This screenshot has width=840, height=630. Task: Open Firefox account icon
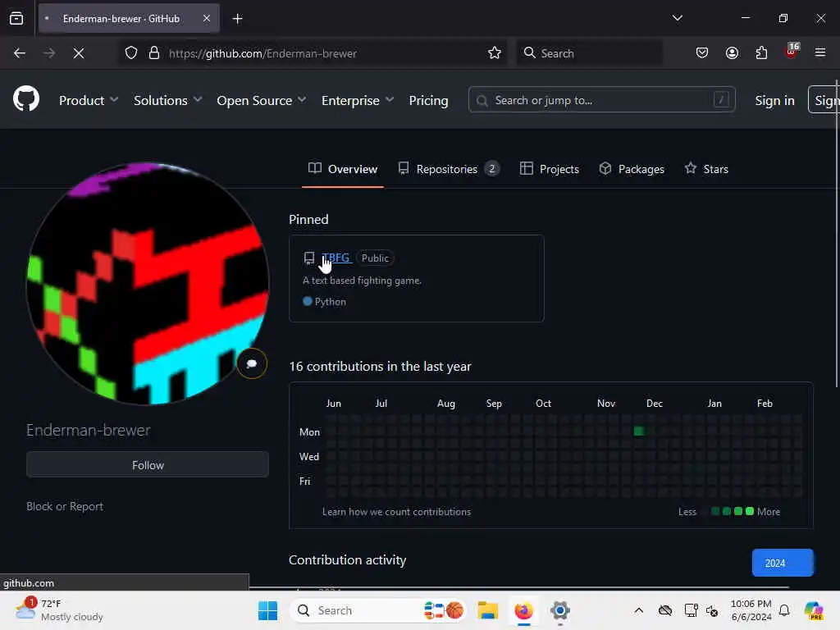point(732,53)
